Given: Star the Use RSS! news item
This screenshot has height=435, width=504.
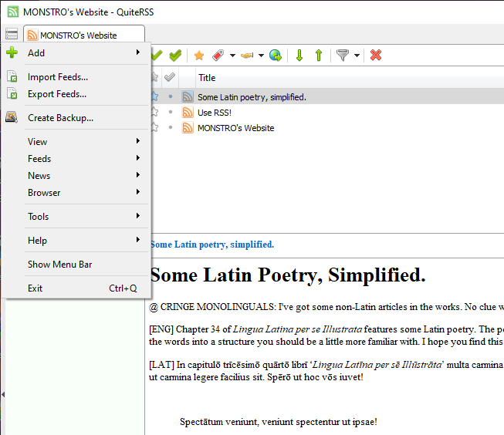Looking at the screenshot, I should pyautogui.click(x=154, y=112).
